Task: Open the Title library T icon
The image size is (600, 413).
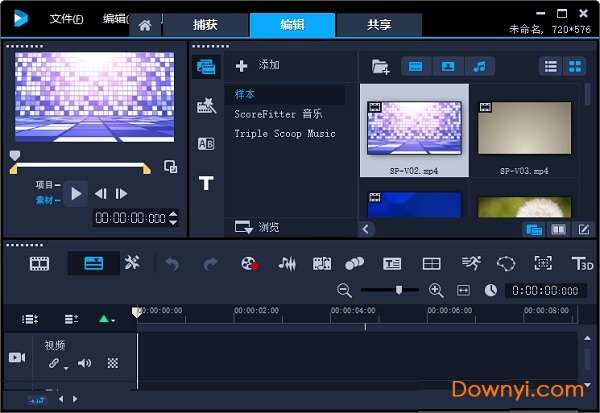Action: (206, 183)
